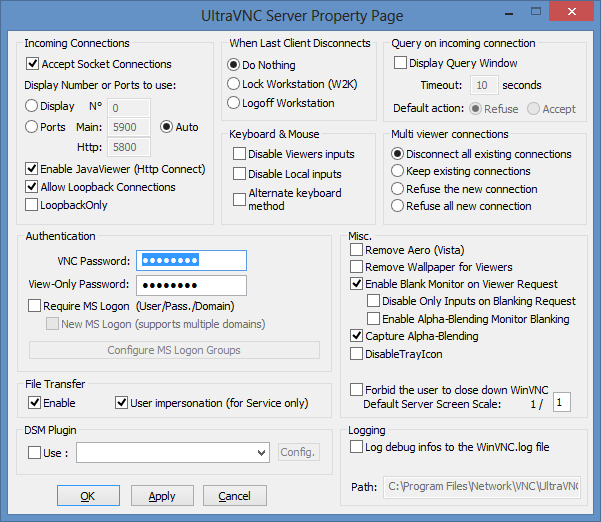Screen dimensions: 601x522
Task: Click the Apply button
Action: coord(162,496)
